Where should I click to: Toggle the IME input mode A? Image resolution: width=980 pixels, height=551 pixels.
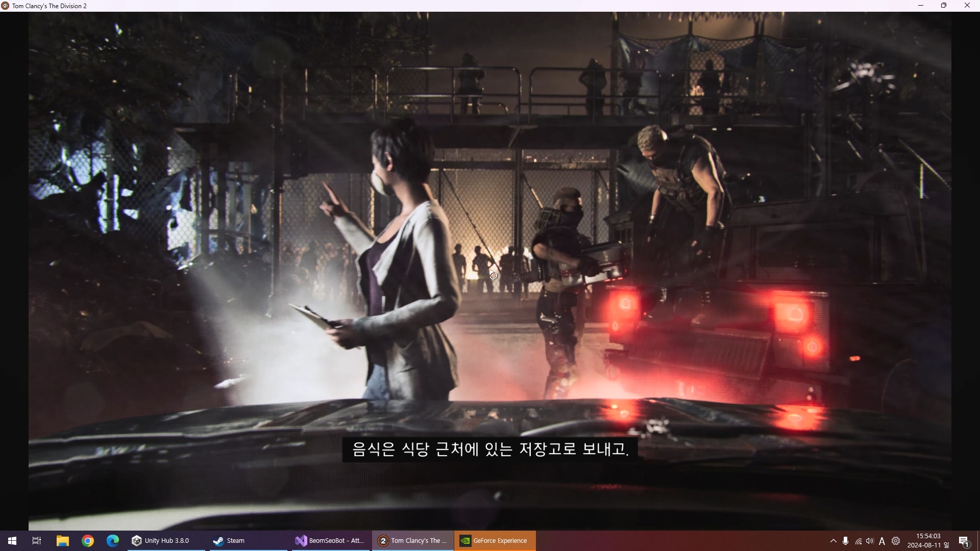point(882,541)
